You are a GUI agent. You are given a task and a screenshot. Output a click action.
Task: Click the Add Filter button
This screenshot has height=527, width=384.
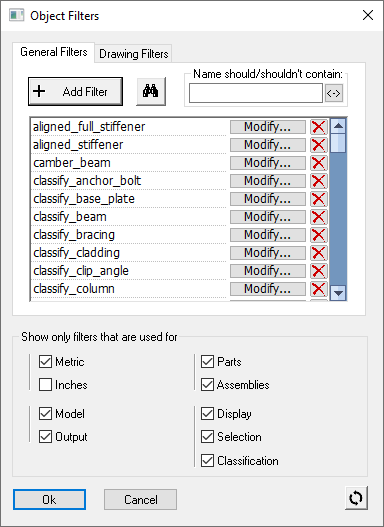point(75,91)
